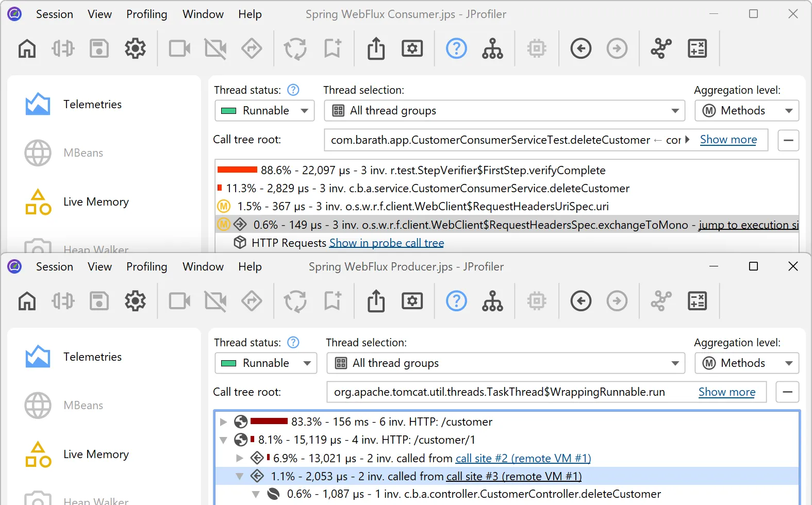Open View Settings icon in Producer toolbar
812x505 pixels.
412,301
